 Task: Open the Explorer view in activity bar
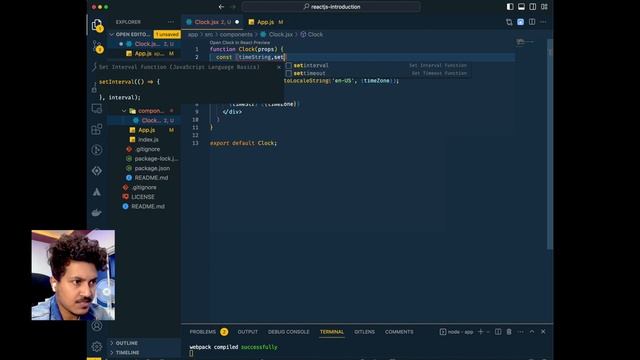(x=97, y=25)
